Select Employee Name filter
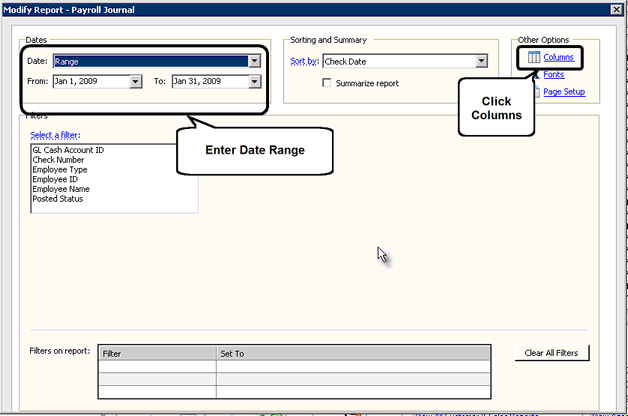628x416 pixels. pos(61,189)
